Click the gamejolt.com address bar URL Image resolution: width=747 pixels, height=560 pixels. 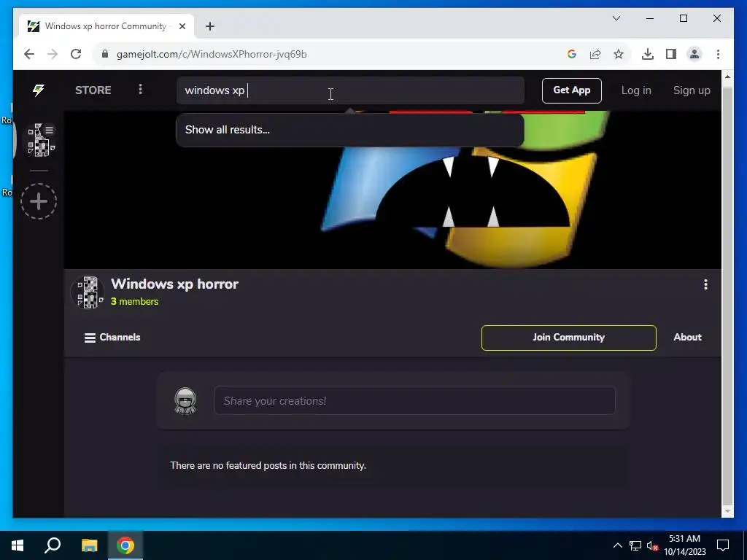pos(212,54)
